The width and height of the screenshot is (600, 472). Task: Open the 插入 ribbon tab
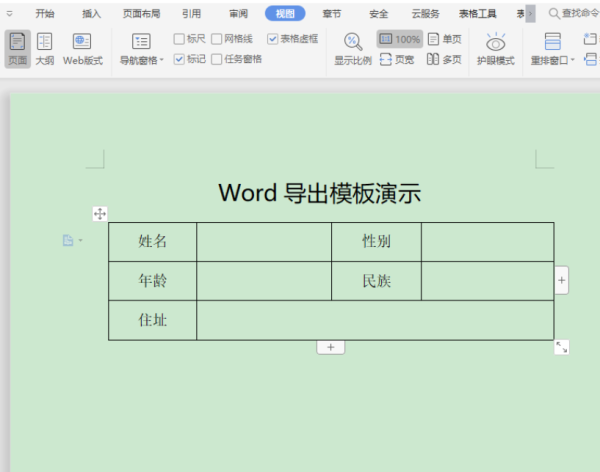point(92,14)
